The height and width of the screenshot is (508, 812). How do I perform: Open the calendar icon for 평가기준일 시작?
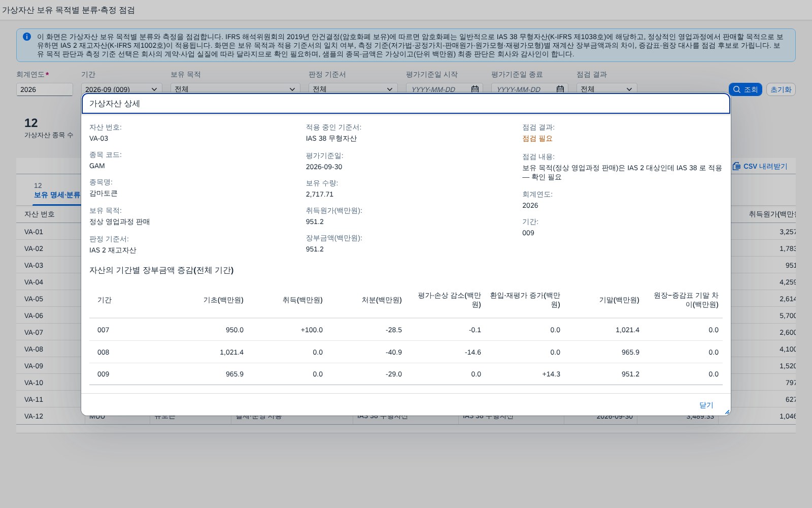coord(475,89)
